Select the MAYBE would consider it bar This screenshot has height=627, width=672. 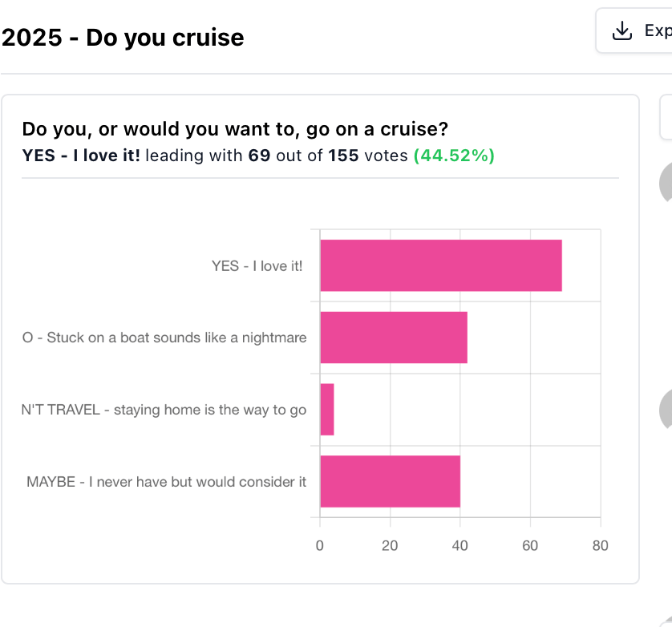point(391,481)
